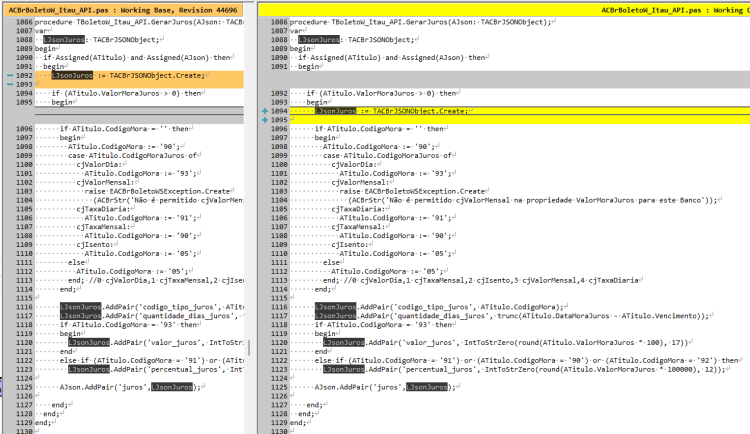Click 'case ATitulo.CodigoMoraJuros of' in the right pane
This screenshot has width=750, height=434.
point(387,156)
